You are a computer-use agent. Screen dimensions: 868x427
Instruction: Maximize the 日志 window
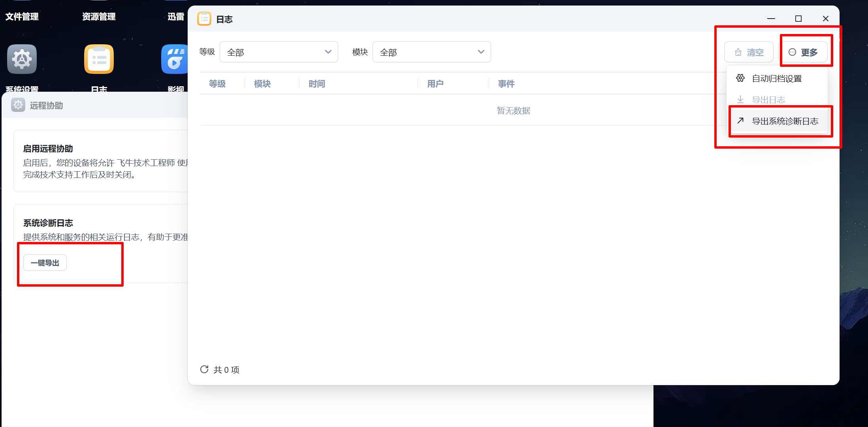(x=798, y=19)
